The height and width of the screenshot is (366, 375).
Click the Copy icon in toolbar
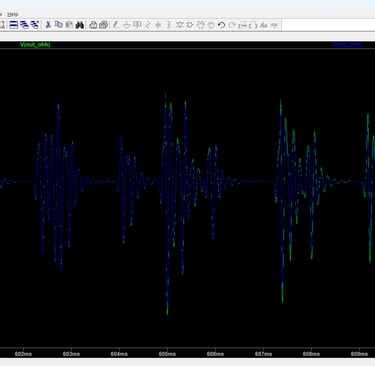click(59, 25)
